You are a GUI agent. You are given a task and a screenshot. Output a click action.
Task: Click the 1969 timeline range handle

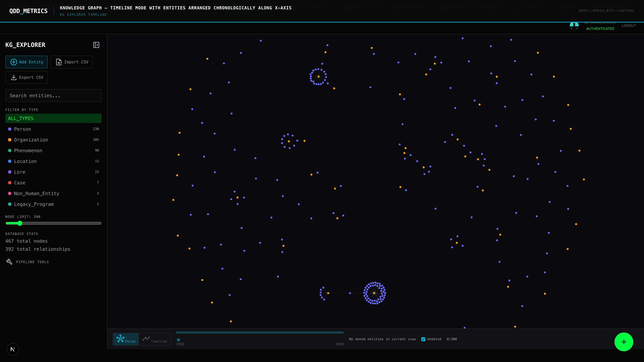(178, 340)
